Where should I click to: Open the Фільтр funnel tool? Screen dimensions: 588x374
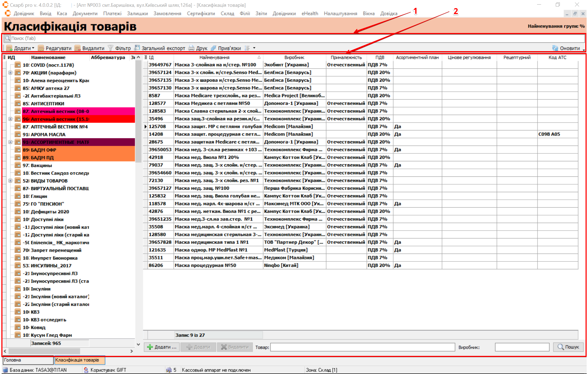pyautogui.click(x=111, y=48)
